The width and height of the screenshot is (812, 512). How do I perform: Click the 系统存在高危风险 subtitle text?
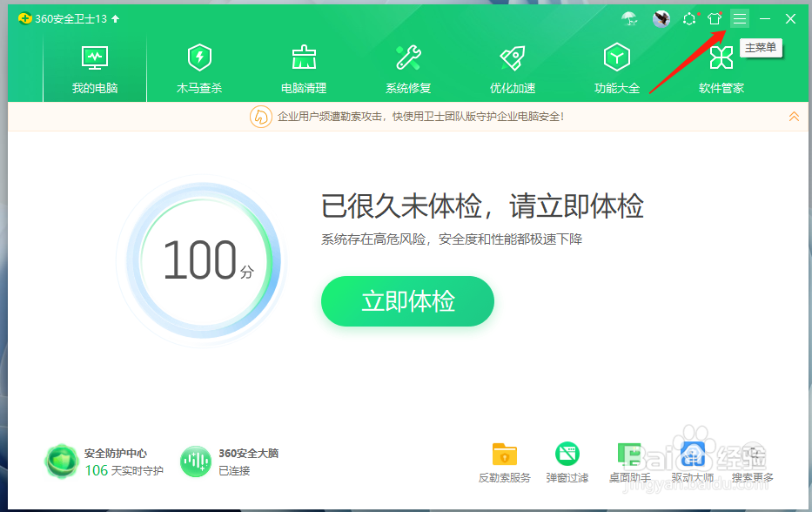tap(452, 239)
